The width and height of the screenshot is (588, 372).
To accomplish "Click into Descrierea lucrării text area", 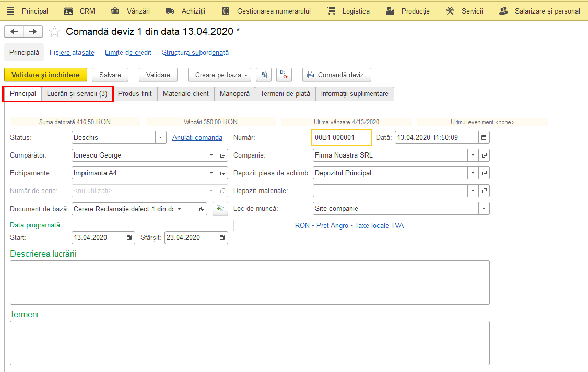I will click(250, 282).
